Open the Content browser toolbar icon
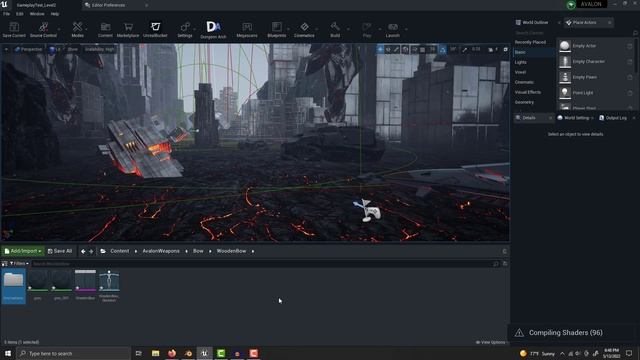Screen dimensions: 640x360 pos(105,30)
